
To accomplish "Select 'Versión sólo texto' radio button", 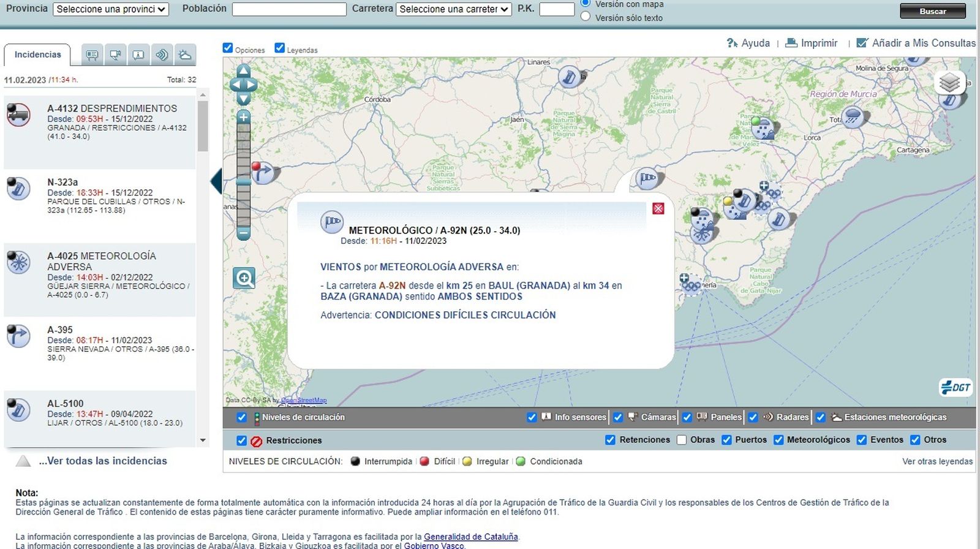I will pyautogui.click(x=586, y=17).
